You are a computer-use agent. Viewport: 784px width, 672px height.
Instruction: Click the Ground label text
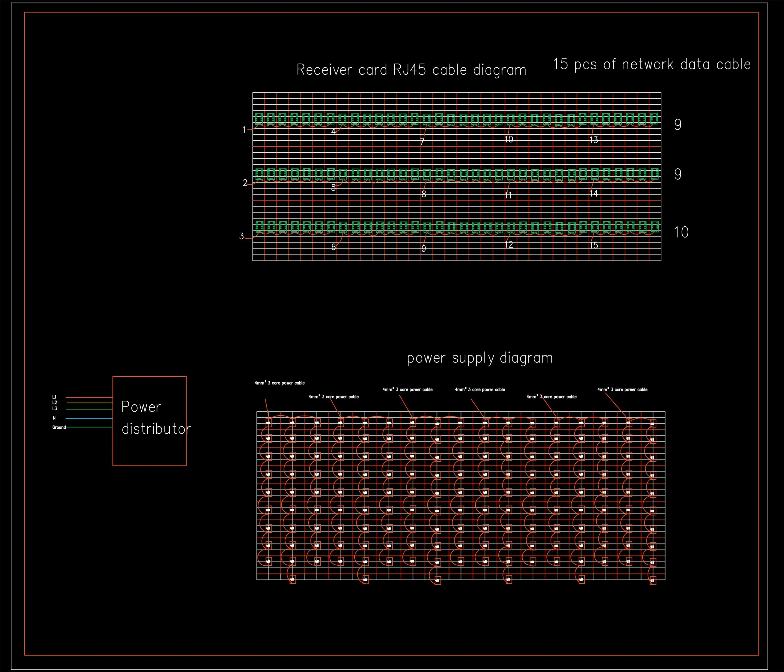point(59,427)
